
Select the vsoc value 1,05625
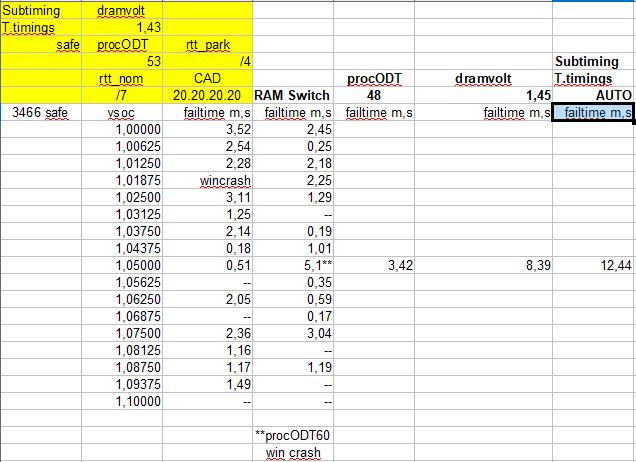(x=122, y=283)
